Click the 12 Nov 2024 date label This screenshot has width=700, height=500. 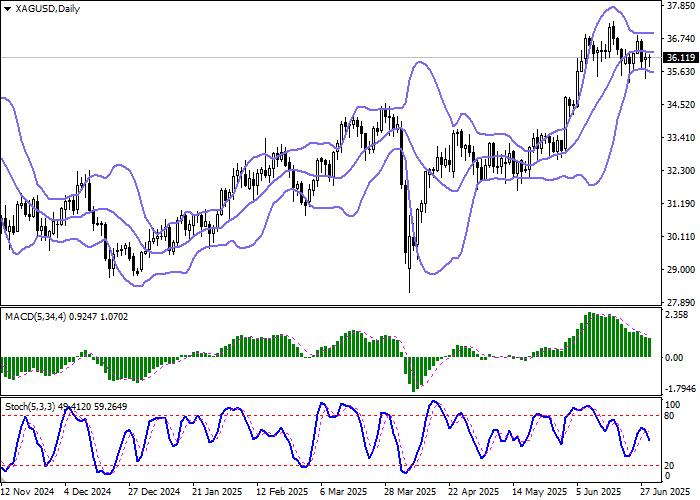29,492
